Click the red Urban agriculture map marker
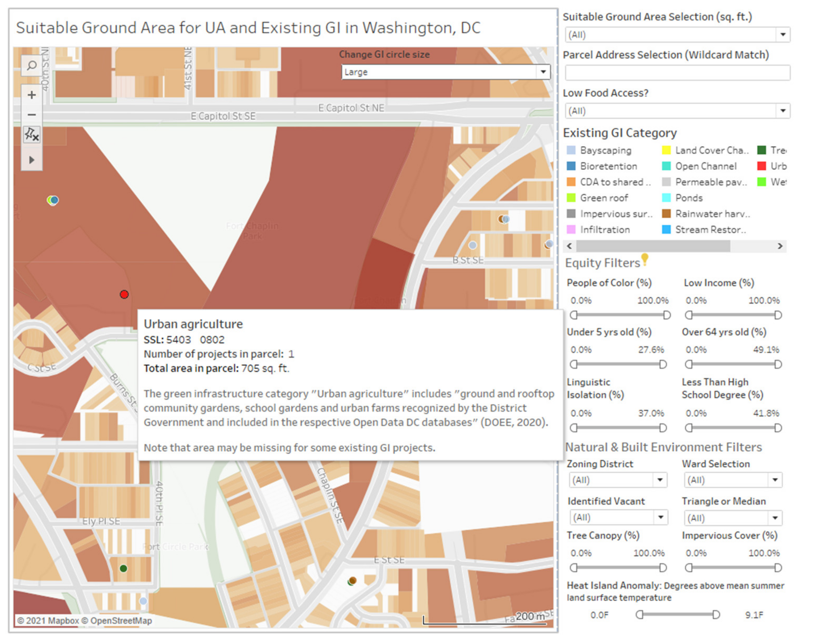 (124, 294)
